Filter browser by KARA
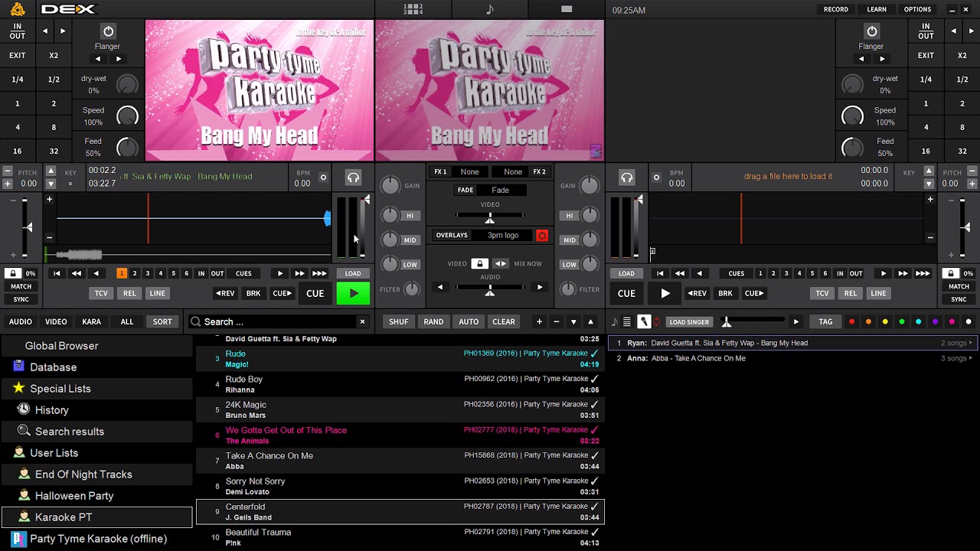The height and width of the screenshot is (551, 980). pos(92,322)
